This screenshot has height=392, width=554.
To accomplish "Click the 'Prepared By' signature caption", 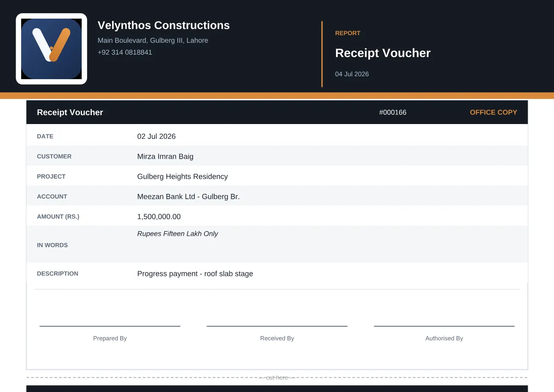I will [110, 338].
